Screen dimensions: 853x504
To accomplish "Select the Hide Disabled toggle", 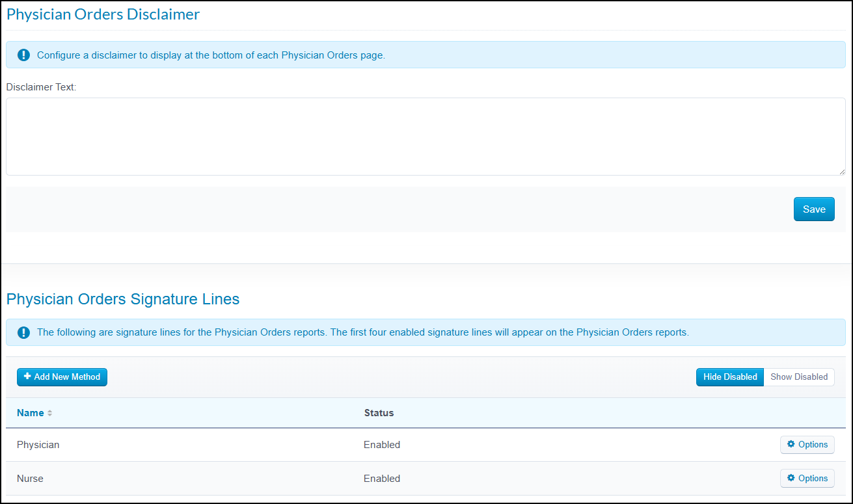I will point(730,377).
